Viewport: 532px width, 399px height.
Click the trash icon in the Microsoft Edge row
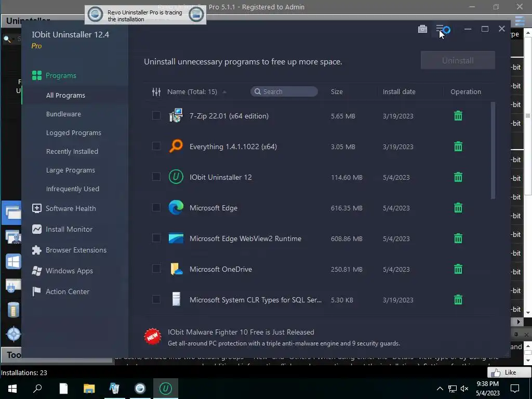458,208
